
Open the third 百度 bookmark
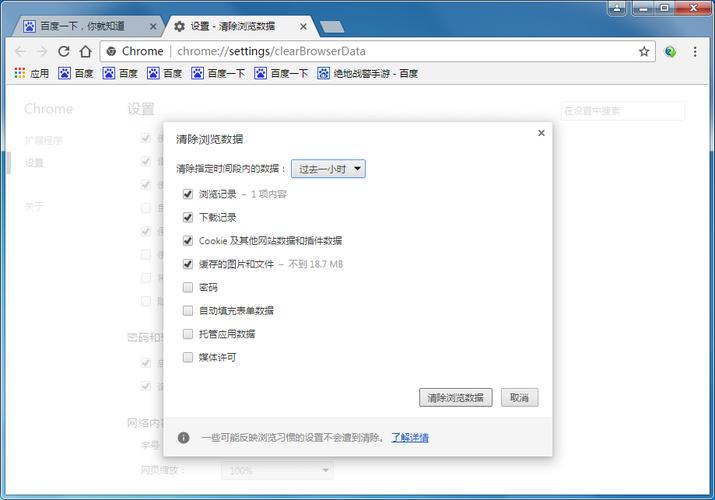(164, 73)
